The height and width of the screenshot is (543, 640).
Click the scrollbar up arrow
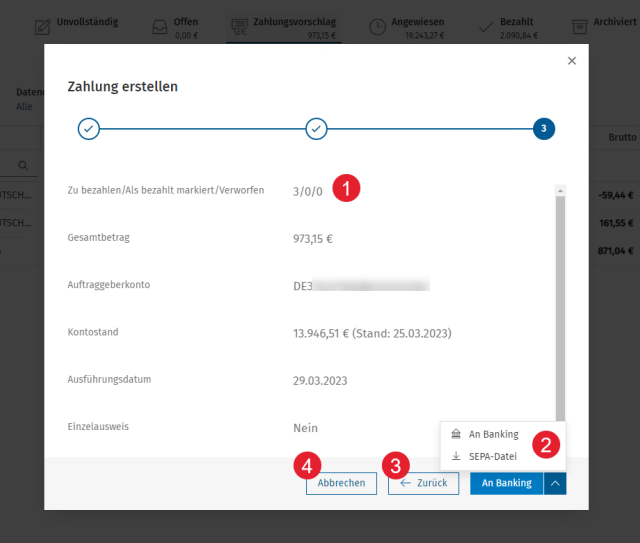click(560, 191)
